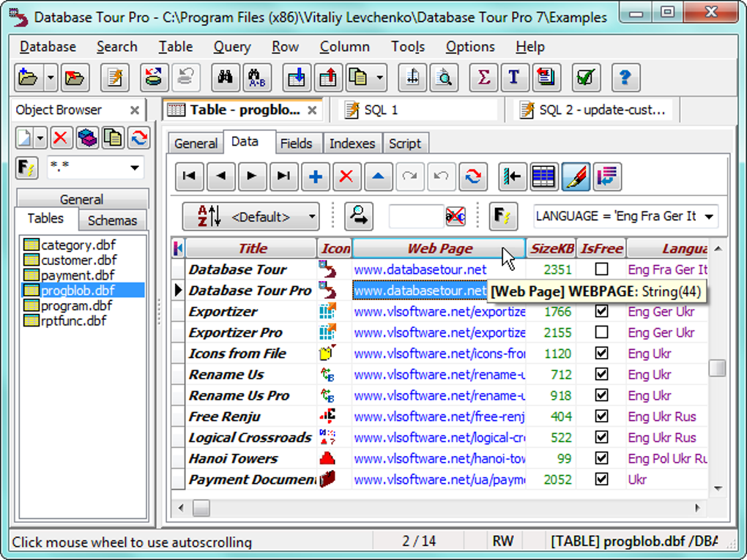Toggle IsFree checkbox for Icons from File
747x560 pixels.
602,354
